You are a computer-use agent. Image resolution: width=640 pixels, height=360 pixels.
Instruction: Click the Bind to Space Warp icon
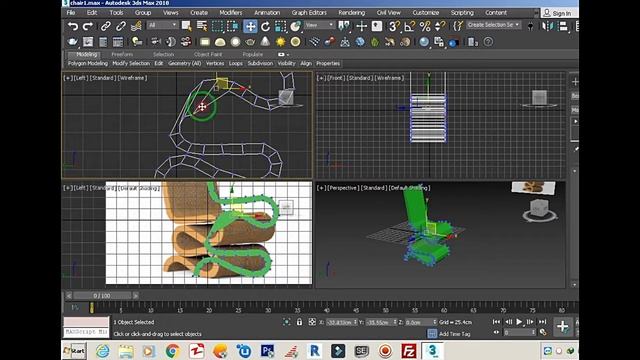(136, 27)
